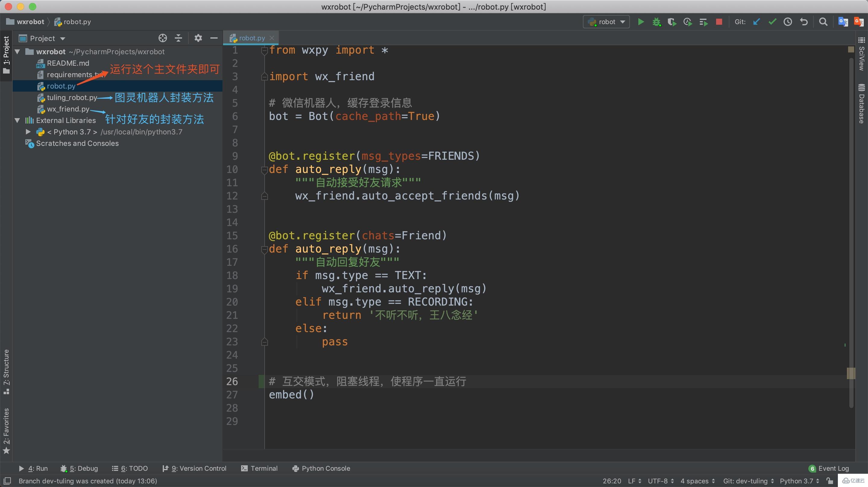
Task: Open Search Everywhere magnifier
Action: click(823, 22)
